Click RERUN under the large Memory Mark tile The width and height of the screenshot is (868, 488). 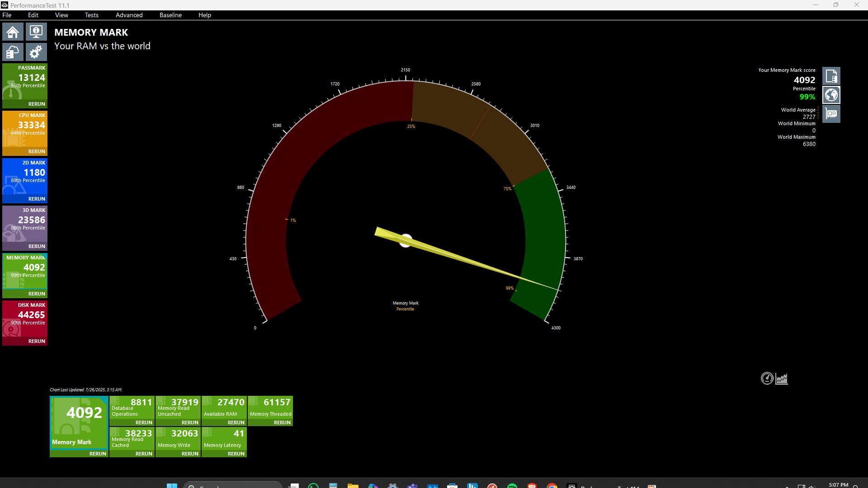(x=98, y=454)
